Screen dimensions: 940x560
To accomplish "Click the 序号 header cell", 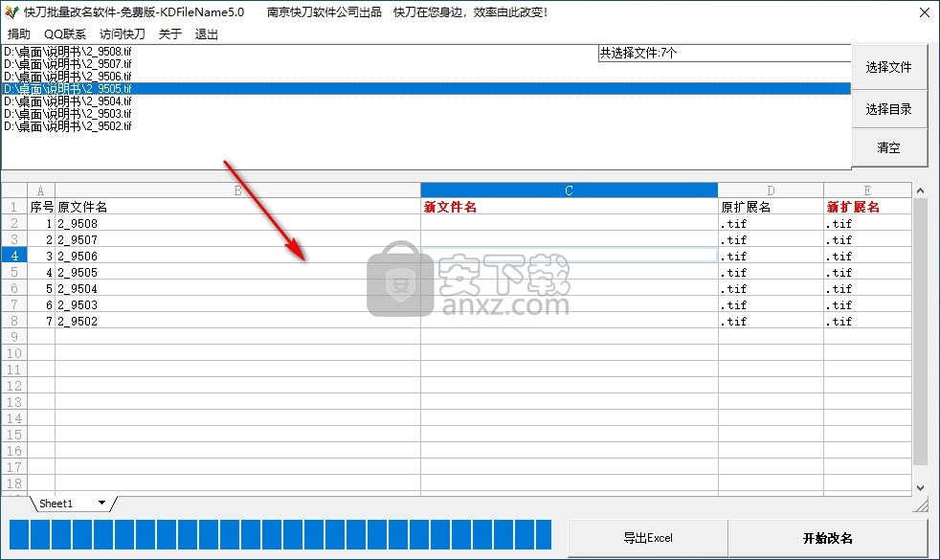I will (41, 207).
